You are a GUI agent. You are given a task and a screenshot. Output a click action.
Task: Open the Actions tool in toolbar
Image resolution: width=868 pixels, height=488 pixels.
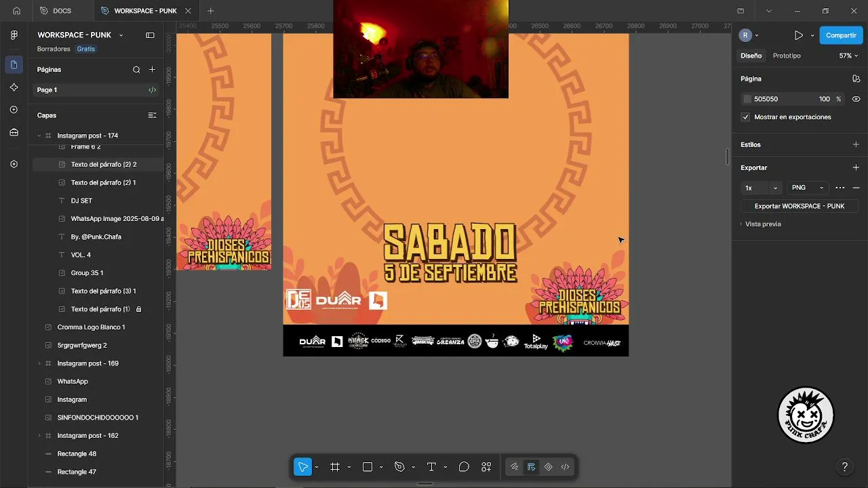coord(486,467)
